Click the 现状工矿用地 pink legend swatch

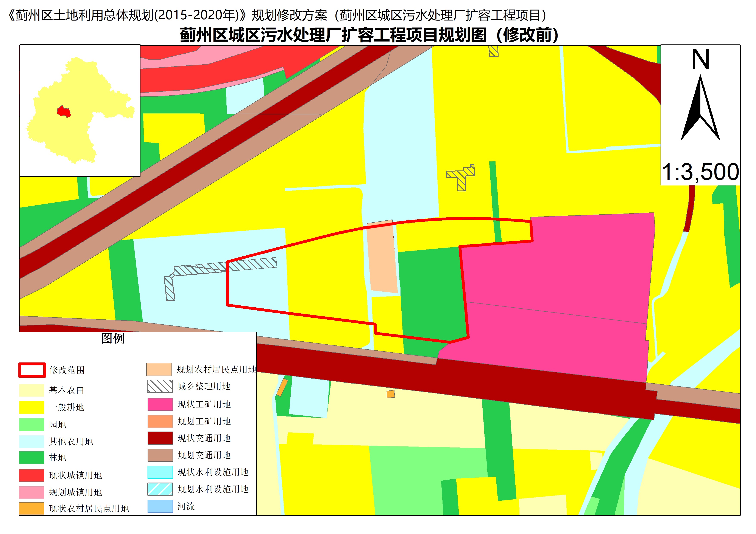click(160, 404)
